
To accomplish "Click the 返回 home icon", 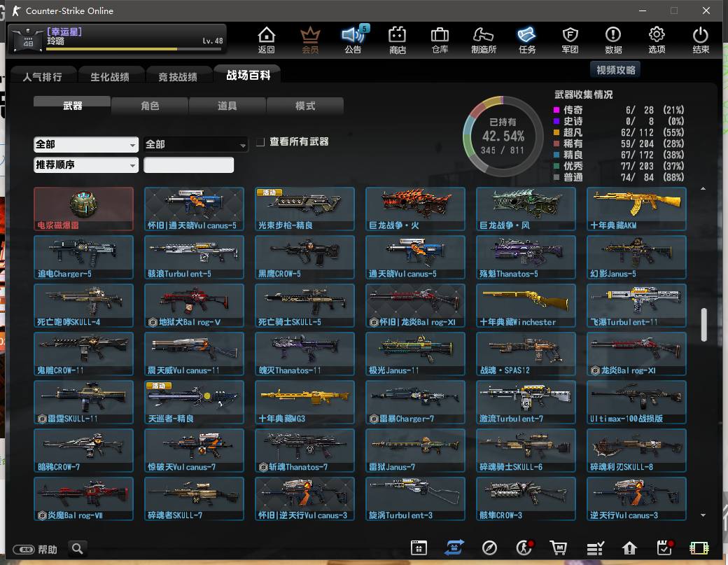I will pyautogui.click(x=267, y=40).
